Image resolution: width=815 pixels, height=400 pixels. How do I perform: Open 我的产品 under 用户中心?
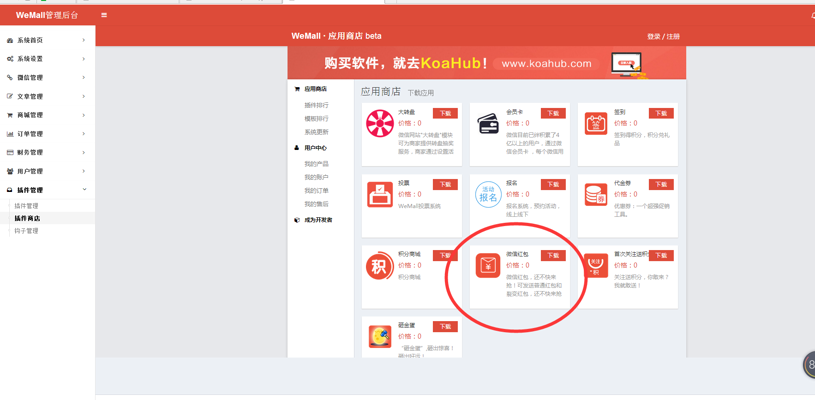[317, 164]
